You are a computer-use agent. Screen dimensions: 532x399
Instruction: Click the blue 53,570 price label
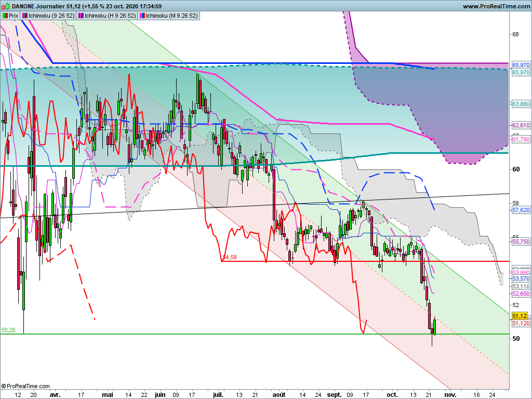coord(521,278)
